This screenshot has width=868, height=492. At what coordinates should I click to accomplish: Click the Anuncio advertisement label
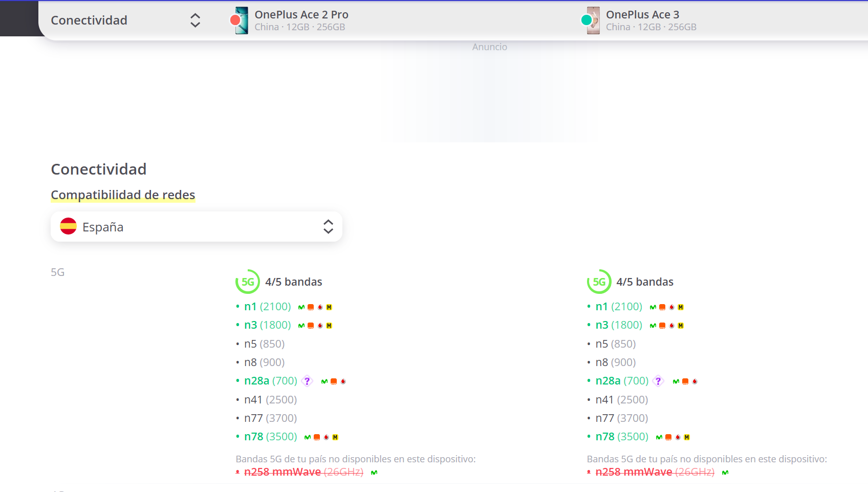pyautogui.click(x=490, y=47)
